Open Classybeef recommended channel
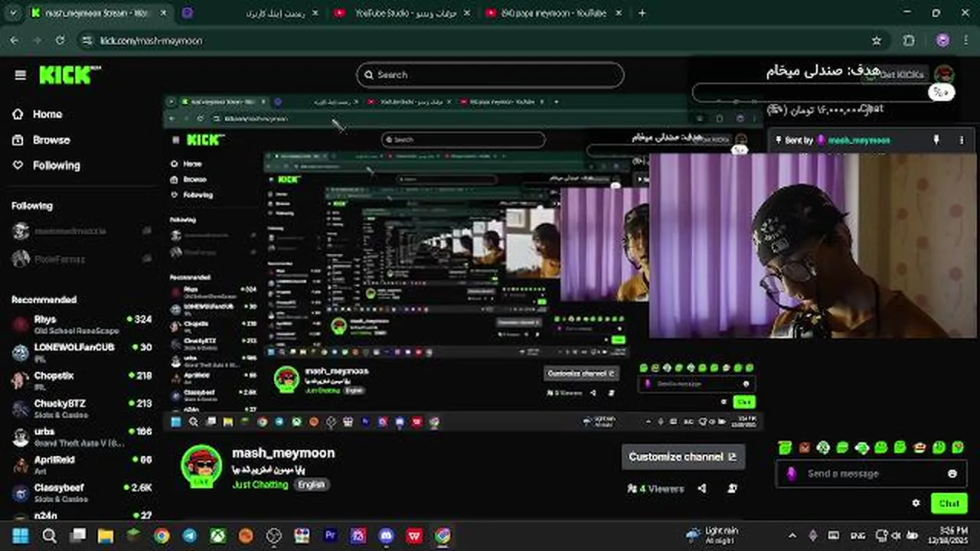The width and height of the screenshot is (980, 551). (81, 492)
